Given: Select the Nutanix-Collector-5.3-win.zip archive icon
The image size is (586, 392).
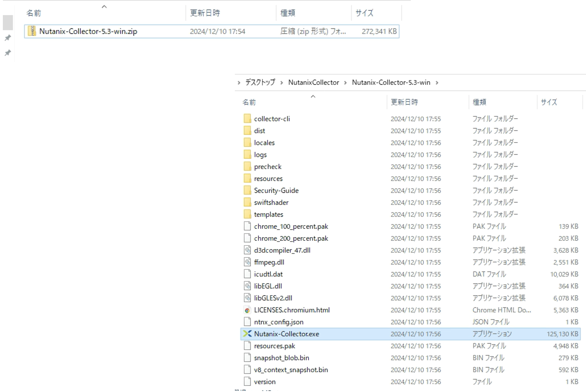Looking at the screenshot, I should (x=32, y=31).
